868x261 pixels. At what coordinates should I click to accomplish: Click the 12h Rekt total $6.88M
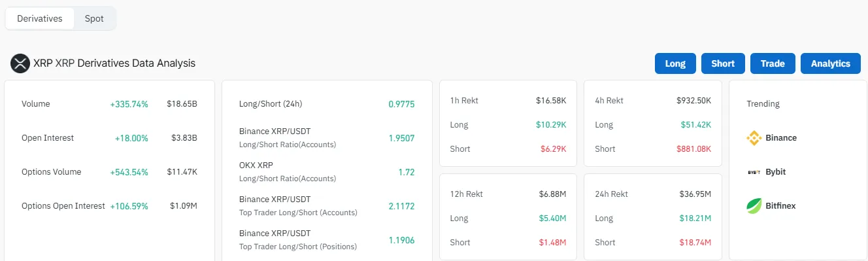[552, 194]
